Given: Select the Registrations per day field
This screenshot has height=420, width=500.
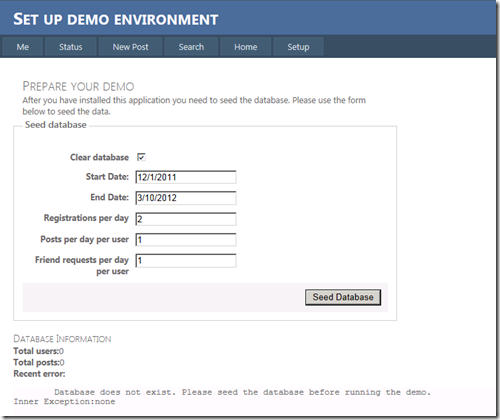Looking at the screenshot, I should pos(186,219).
